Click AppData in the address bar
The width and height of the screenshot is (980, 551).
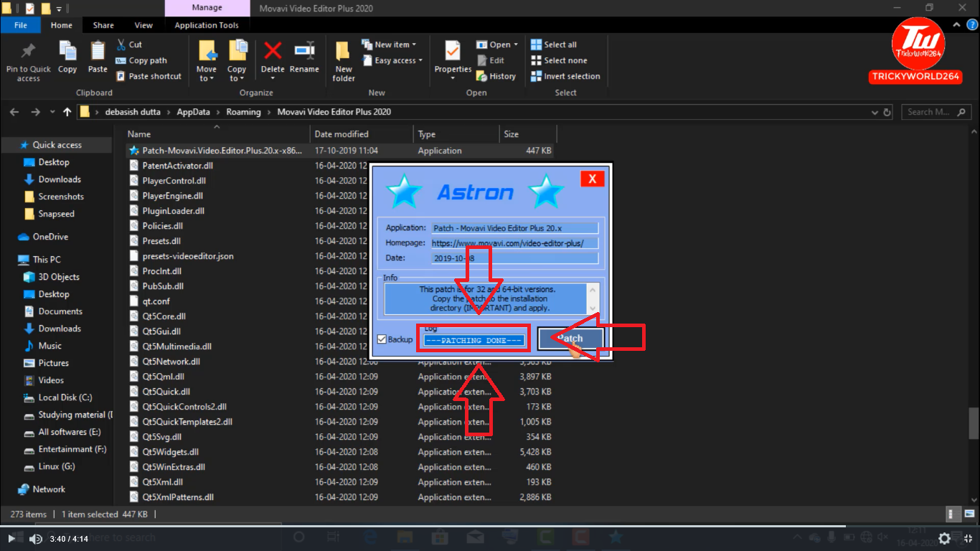click(194, 112)
